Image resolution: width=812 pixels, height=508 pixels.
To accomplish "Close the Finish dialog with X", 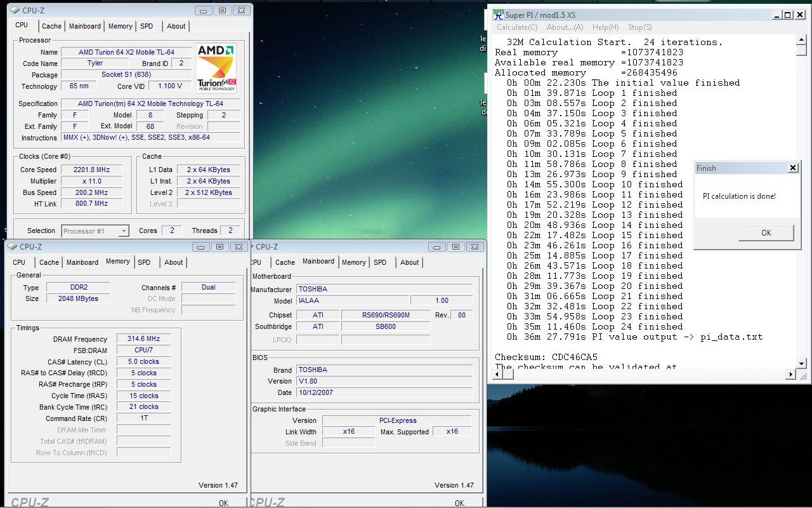I will coord(792,168).
